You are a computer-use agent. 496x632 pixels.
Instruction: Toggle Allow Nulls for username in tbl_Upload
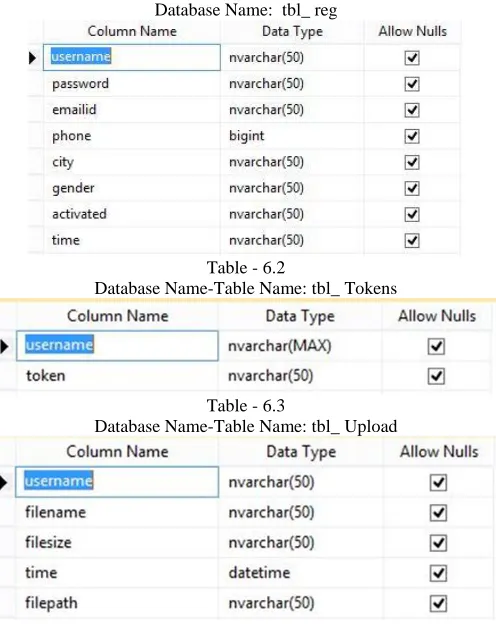438,482
